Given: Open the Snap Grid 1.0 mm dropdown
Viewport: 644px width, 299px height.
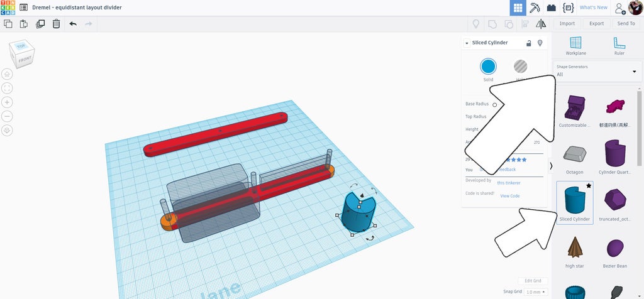Looking at the screenshot, I should click(x=536, y=292).
